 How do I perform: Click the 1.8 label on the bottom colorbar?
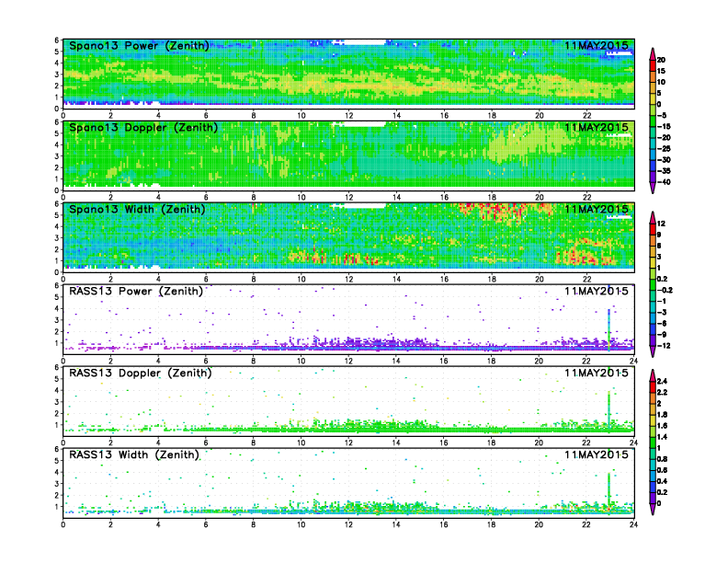662,414
